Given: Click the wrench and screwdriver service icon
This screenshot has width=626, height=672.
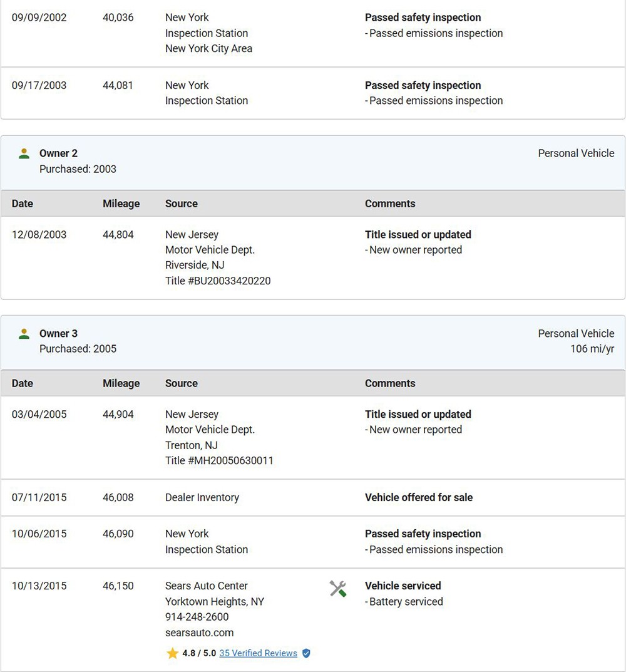Looking at the screenshot, I should pyautogui.click(x=338, y=589).
